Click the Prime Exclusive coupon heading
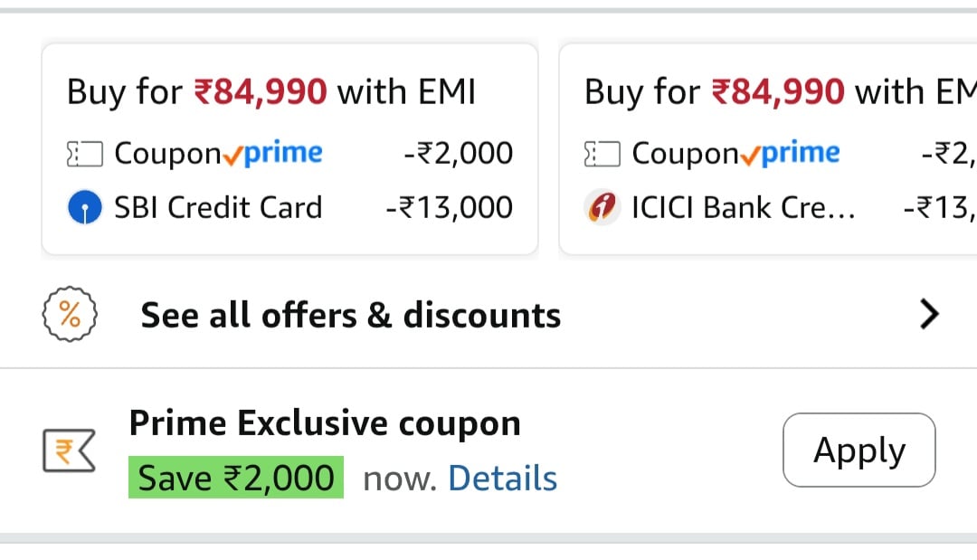The width and height of the screenshot is (977, 560). tap(325, 423)
